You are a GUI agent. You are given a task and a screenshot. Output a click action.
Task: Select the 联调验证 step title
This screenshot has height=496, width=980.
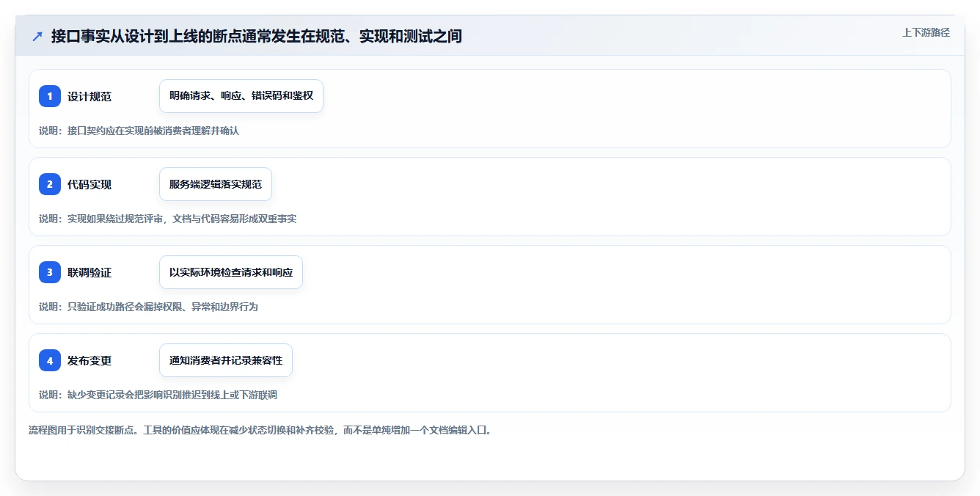point(89,272)
